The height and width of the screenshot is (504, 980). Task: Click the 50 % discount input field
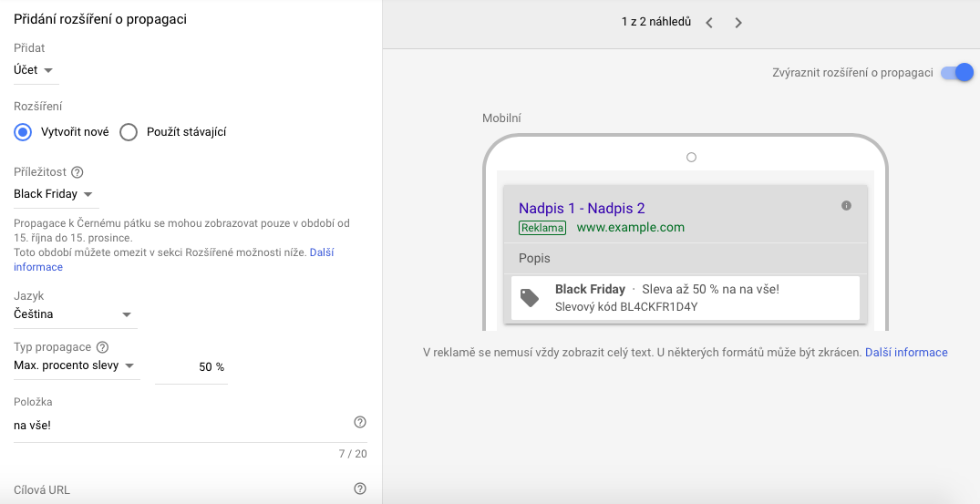coord(191,367)
